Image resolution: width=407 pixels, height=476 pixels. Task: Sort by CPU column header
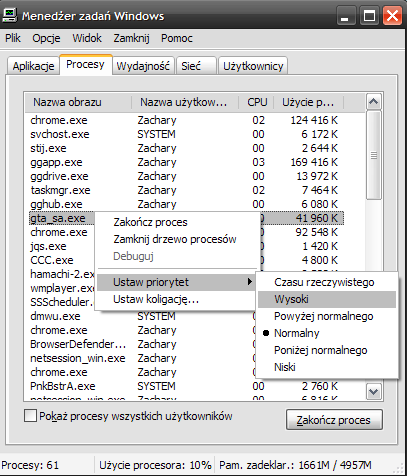click(257, 102)
